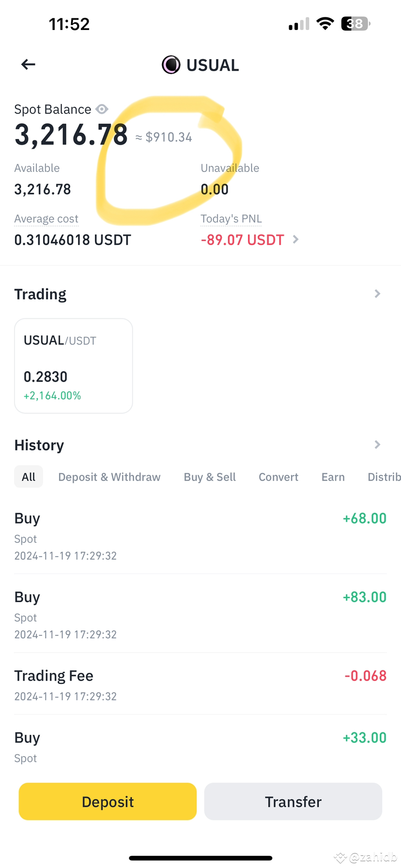
Task: Tap the Average cost label
Action: click(46, 219)
